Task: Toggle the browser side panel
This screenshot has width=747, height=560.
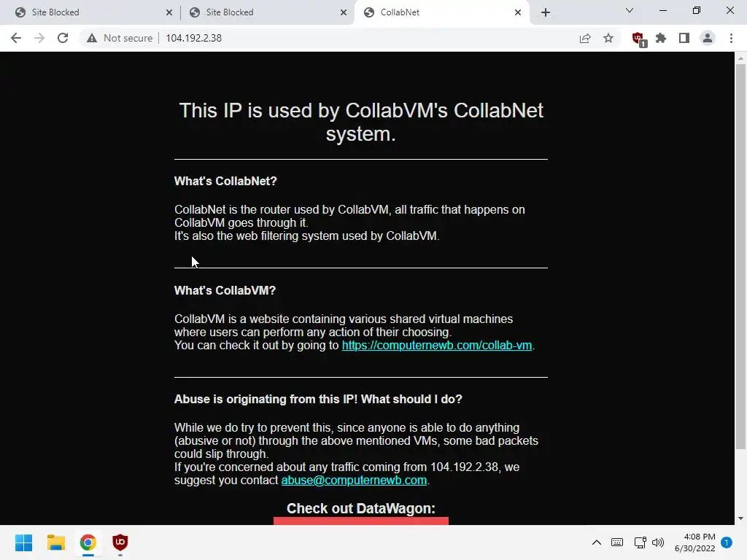Action: (684, 38)
